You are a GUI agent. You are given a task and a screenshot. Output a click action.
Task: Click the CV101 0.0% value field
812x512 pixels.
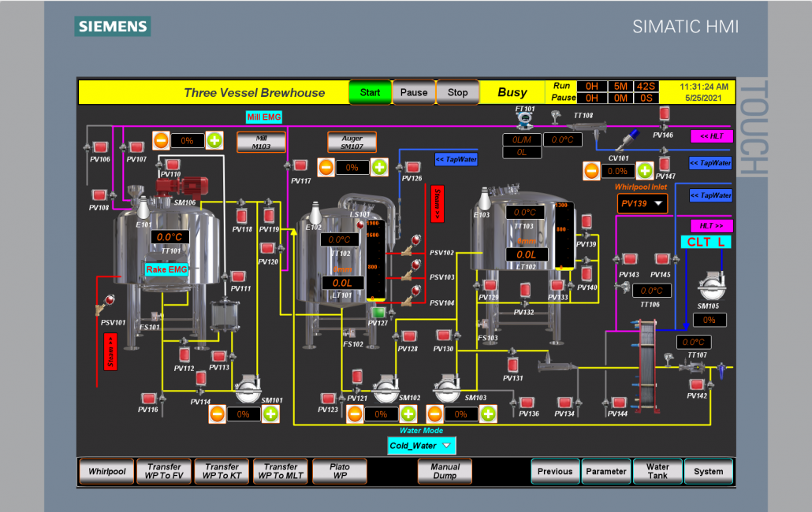[618, 171]
